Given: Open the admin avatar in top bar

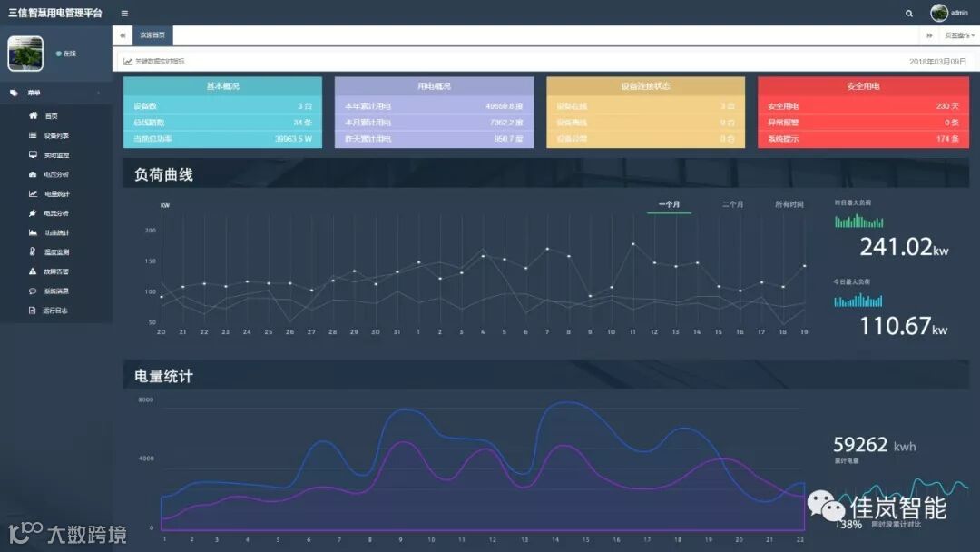Looking at the screenshot, I should 939,13.
